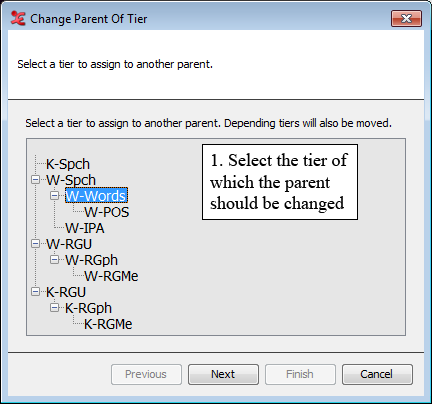Screen dimensions: 432x404
Task: Select the W-IPA tier
Action: click(x=85, y=228)
